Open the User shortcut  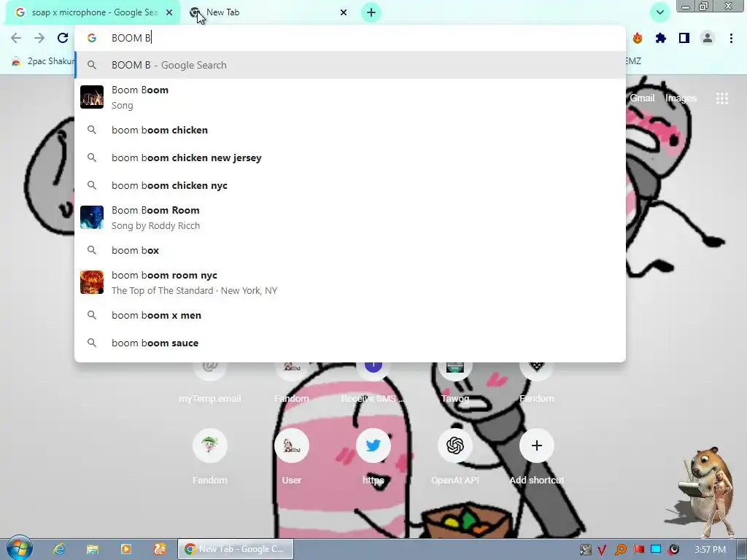click(x=292, y=457)
